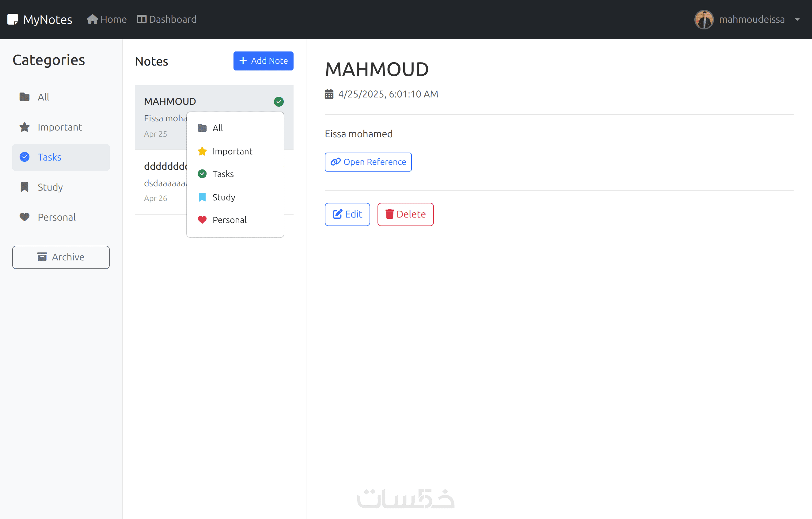Screen dimensions: 812x519
Task: Choose All from the category dropdown menu
Action: [x=218, y=128]
